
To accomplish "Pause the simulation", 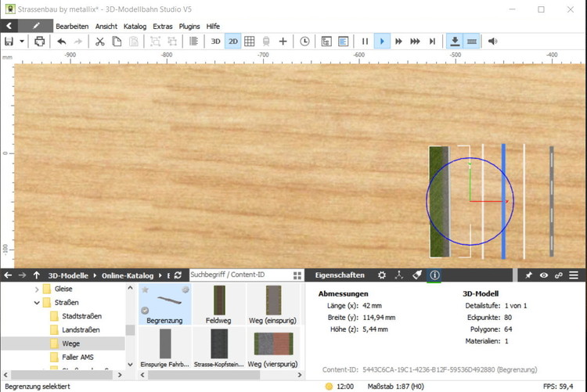I will (365, 41).
